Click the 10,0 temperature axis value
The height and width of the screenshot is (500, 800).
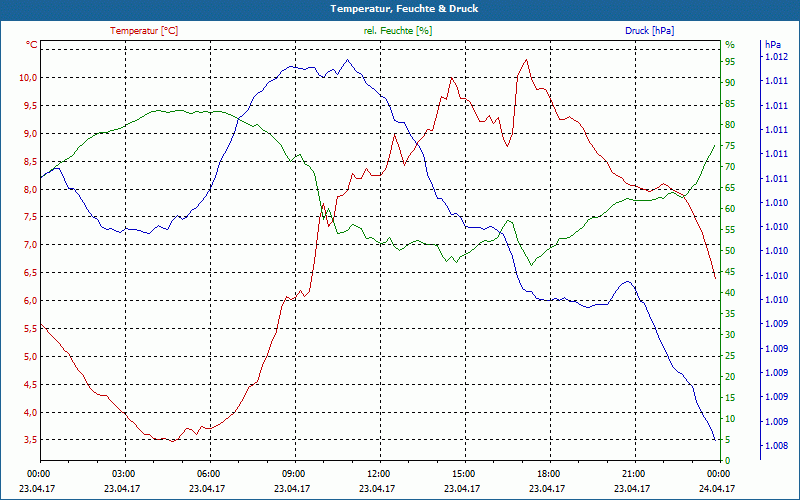[28, 78]
